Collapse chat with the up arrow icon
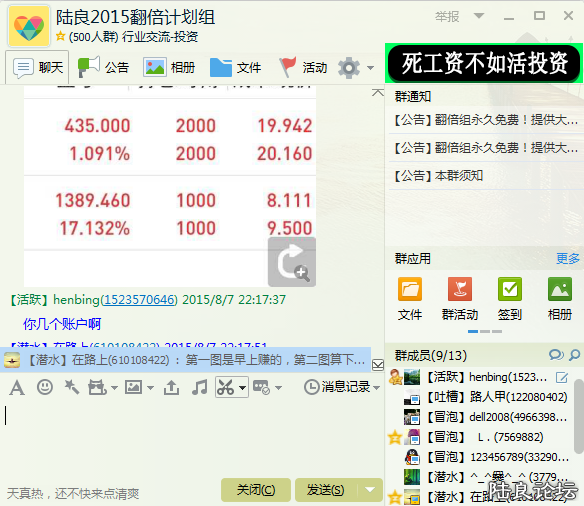Image resolution: width=584 pixels, height=506 pixels. [378, 92]
